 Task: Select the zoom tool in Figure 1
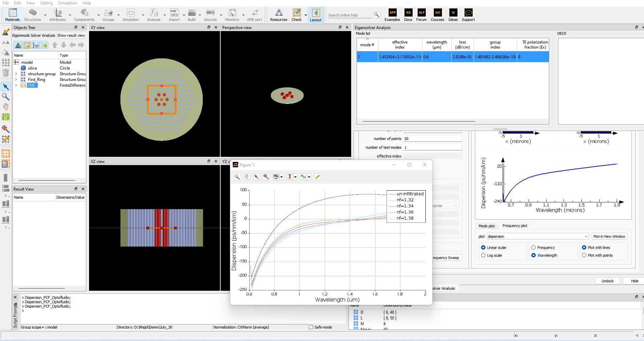pos(237,177)
